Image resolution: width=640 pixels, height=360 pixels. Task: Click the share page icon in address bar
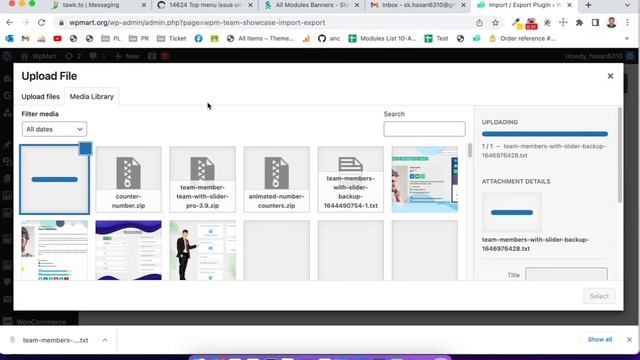[479, 22]
